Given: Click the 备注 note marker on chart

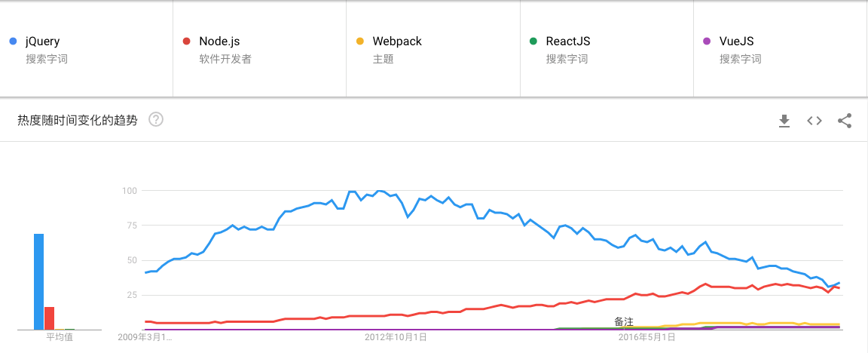Looking at the screenshot, I should (x=624, y=322).
